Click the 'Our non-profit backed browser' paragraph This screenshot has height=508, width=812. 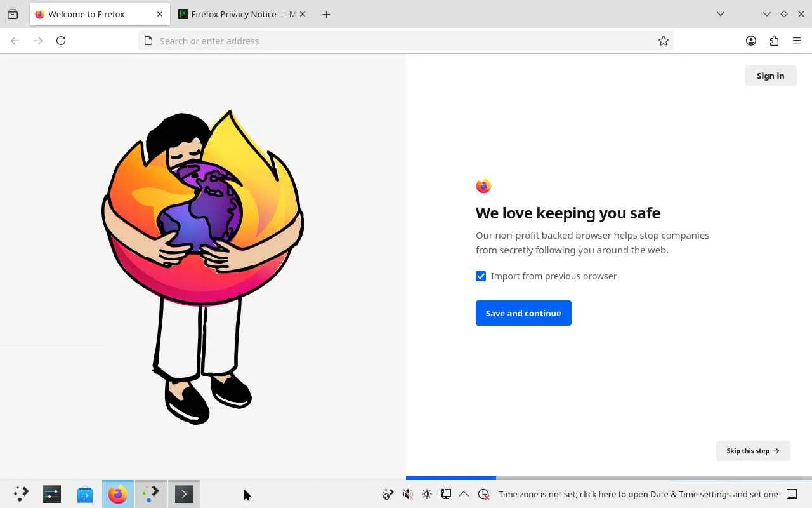[x=593, y=243]
